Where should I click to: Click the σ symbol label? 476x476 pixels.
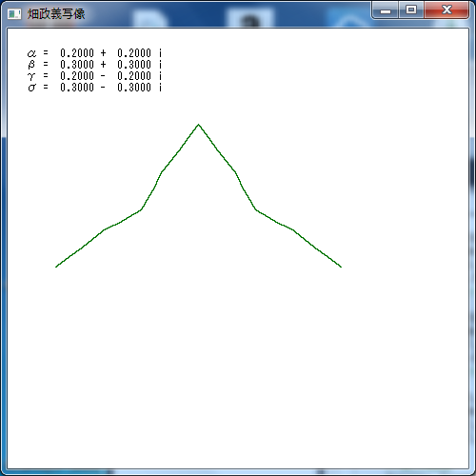(x=31, y=88)
